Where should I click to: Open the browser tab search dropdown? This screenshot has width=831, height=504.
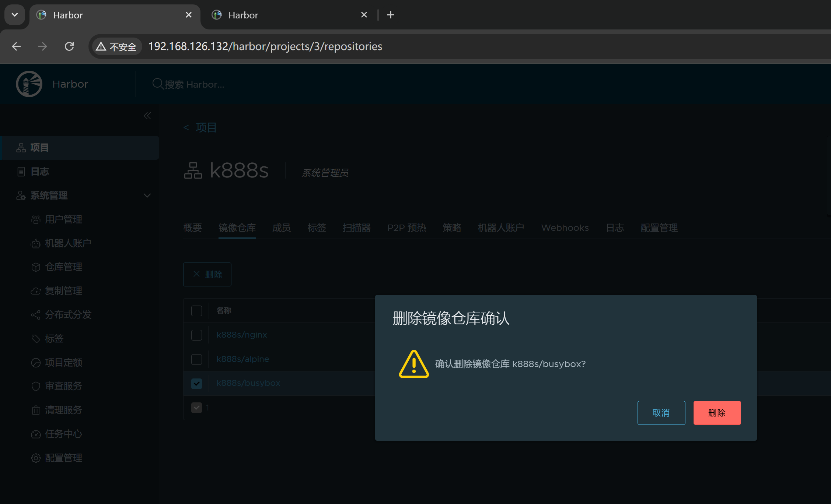pos(15,15)
